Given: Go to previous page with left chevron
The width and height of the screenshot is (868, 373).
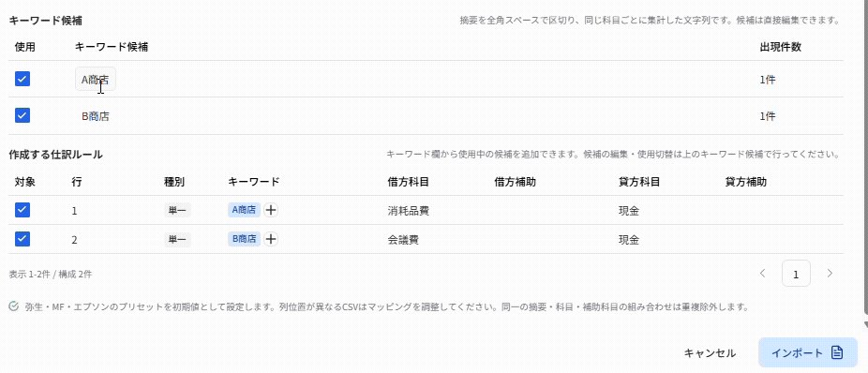Looking at the screenshot, I should [x=763, y=273].
